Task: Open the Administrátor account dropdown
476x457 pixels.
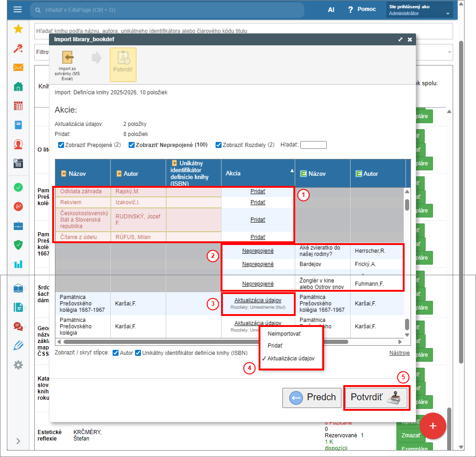Action: tap(420, 10)
